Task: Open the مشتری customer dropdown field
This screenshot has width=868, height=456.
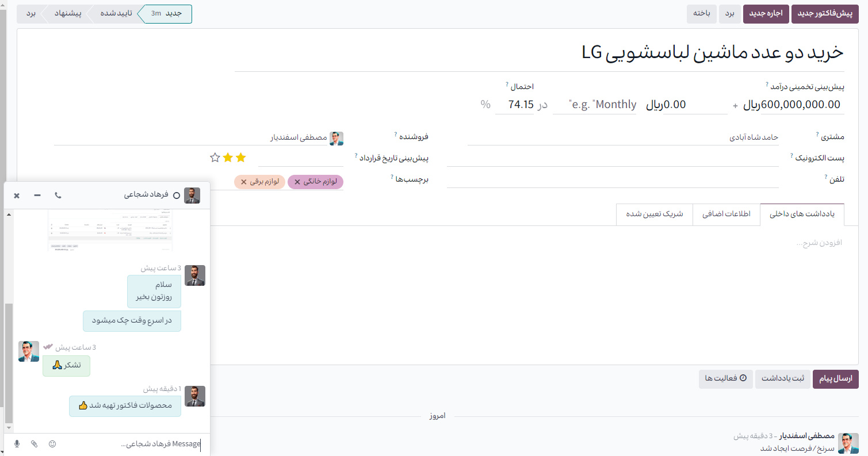Action: [x=623, y=138]
